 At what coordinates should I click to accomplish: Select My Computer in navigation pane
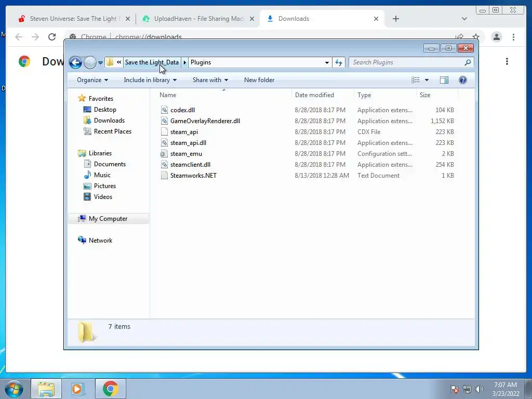coord(108,219)
